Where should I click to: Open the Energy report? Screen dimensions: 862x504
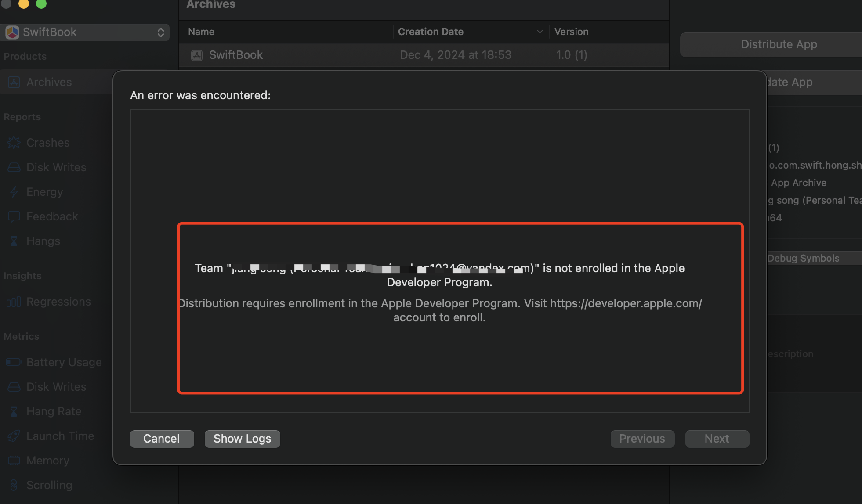[x=44, y=192]
